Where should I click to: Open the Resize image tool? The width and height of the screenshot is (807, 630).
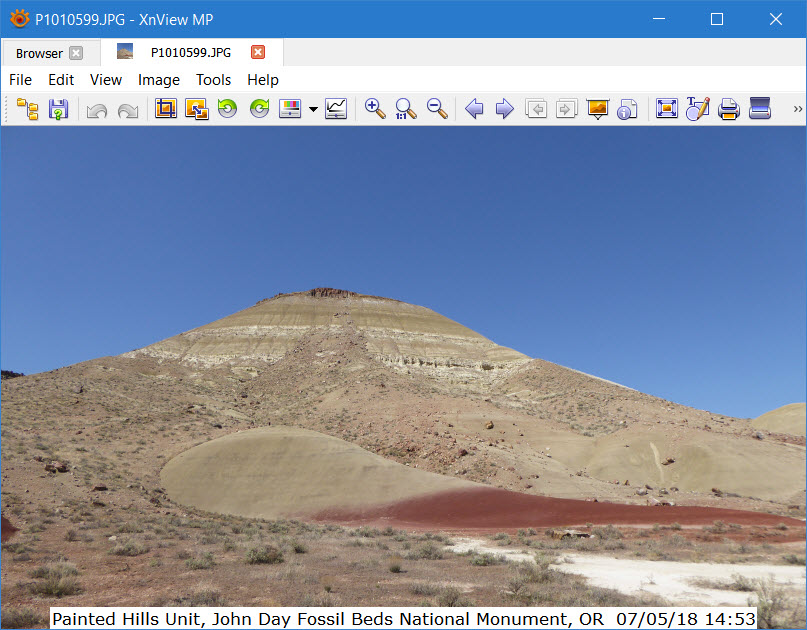pos(197,109)
